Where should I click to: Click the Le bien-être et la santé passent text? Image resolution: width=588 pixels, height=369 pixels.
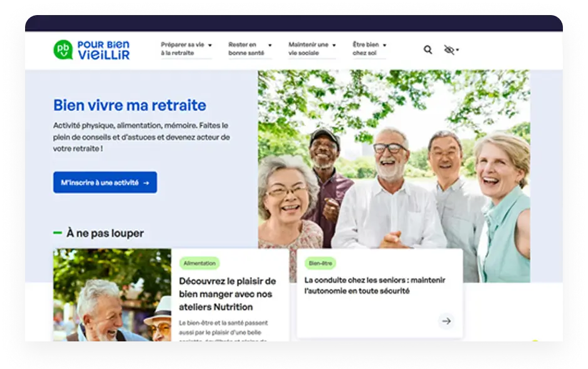click(x=224, y=330)
